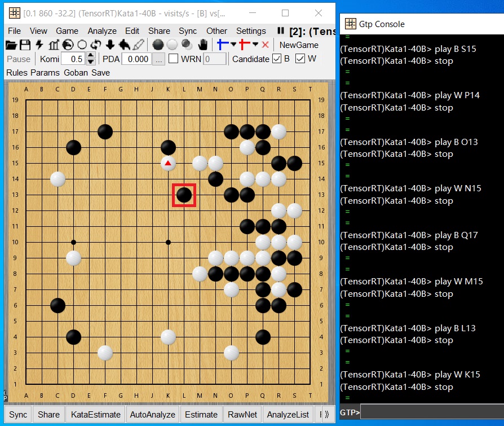Click the black swirl ball toolbar icon
The width and height of the screenshot is (504, 426).
pyautogui.click(x=68, y=45)
